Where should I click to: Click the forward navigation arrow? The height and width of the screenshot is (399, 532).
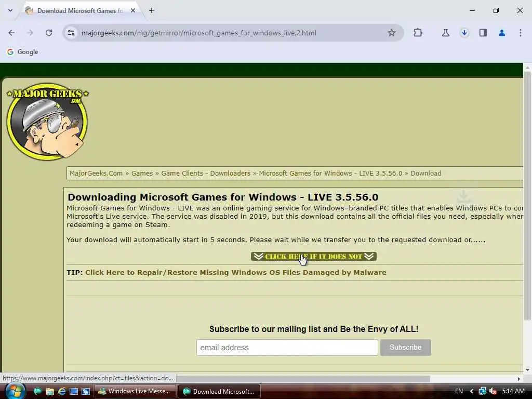(x=30, y=33)
